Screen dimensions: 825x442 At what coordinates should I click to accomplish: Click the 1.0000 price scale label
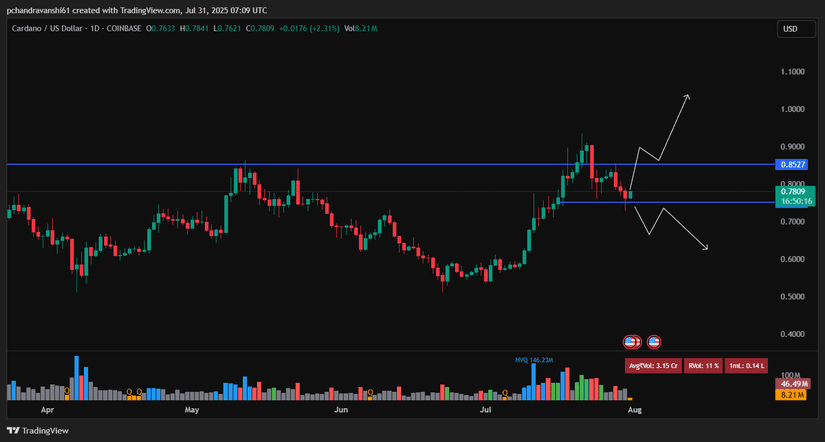tap(793, 109)
